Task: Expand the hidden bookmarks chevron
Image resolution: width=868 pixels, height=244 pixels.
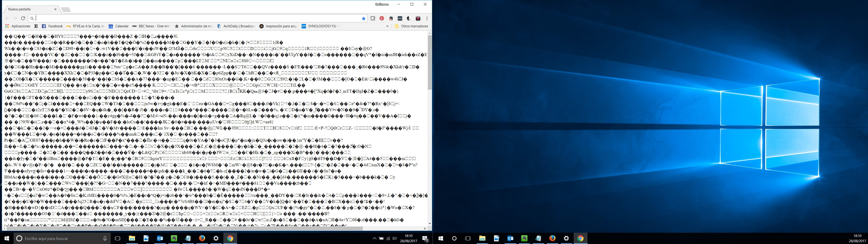Action: coord(387,26)
